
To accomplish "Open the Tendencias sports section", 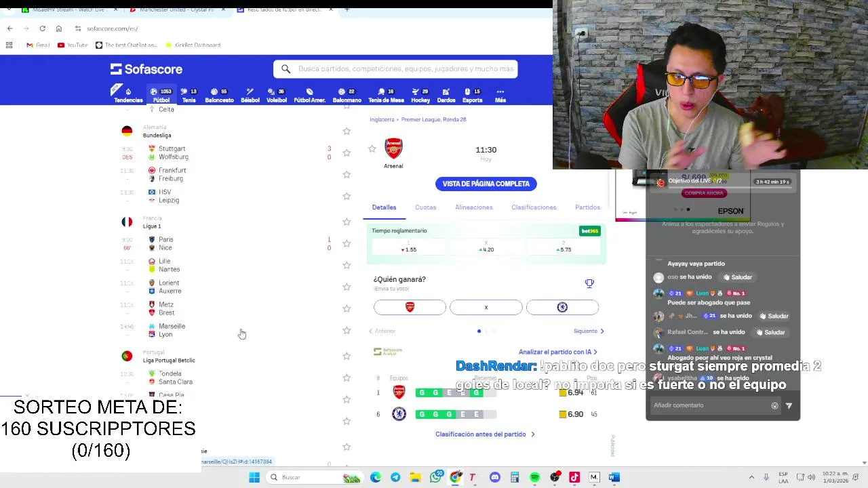I will pyautogui.click(x=128, y=96).
